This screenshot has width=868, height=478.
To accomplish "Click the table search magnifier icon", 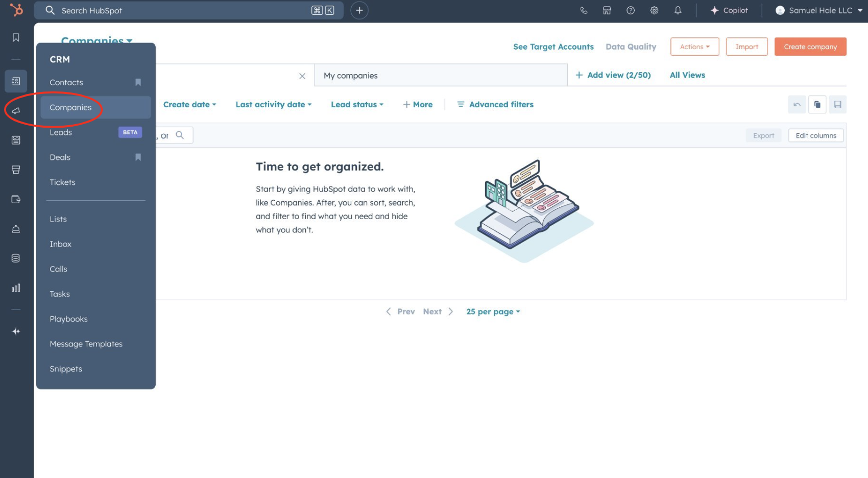I will [x=180, y=135].
